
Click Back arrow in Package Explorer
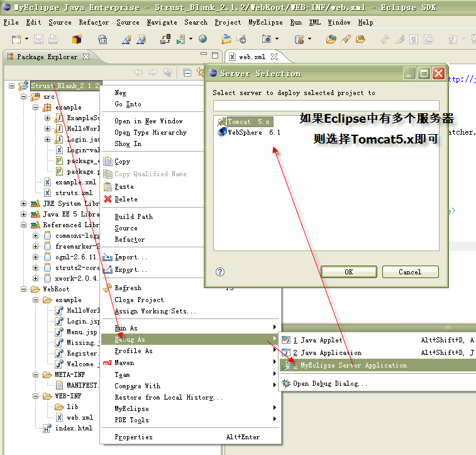coord(138,72)
